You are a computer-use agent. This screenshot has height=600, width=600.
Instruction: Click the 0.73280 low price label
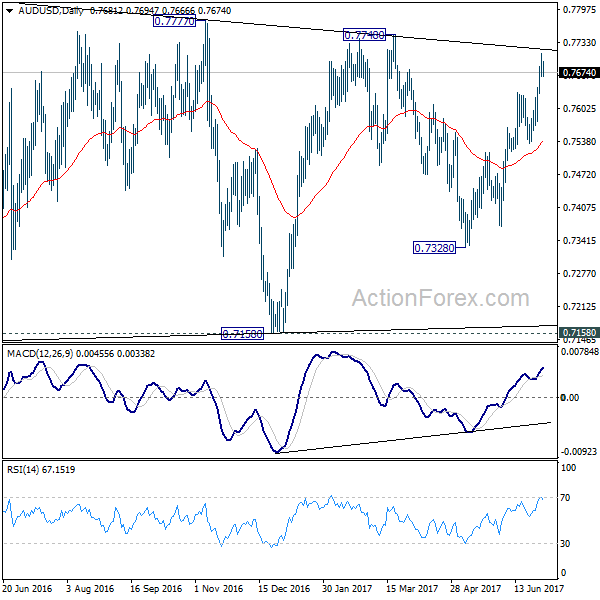click(x=434, y=248)
